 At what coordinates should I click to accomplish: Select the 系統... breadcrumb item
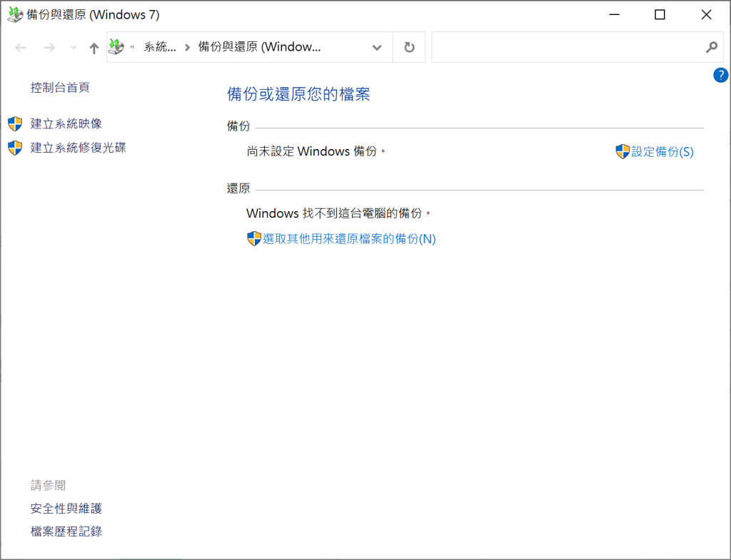160,48
